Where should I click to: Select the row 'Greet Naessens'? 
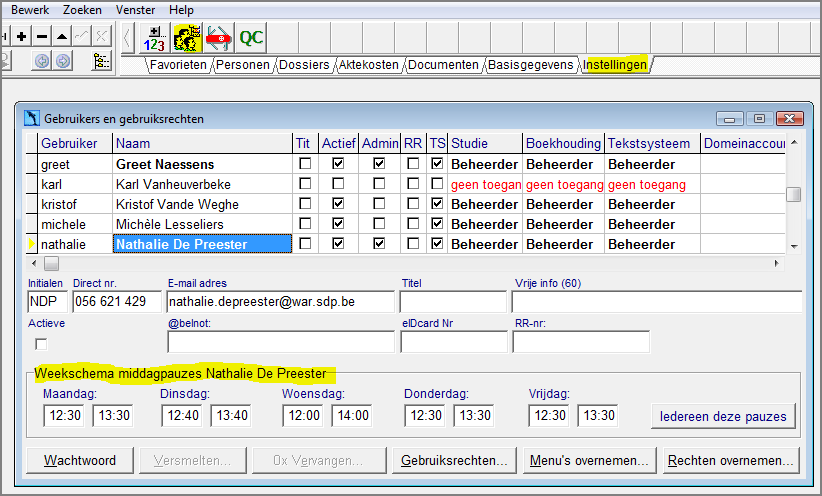[x=405, y=164]
